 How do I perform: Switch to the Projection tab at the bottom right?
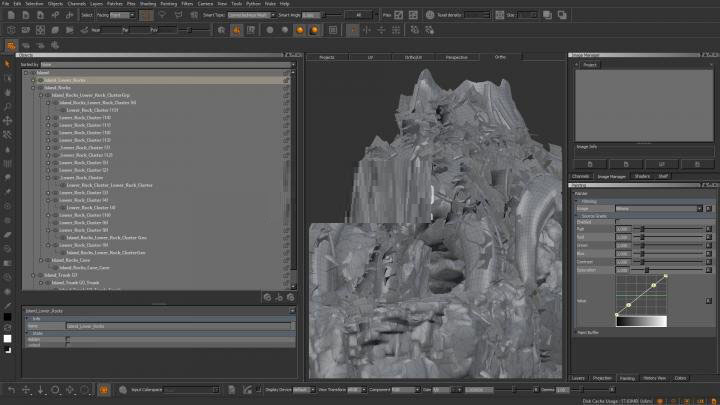(x=602, y=378)
